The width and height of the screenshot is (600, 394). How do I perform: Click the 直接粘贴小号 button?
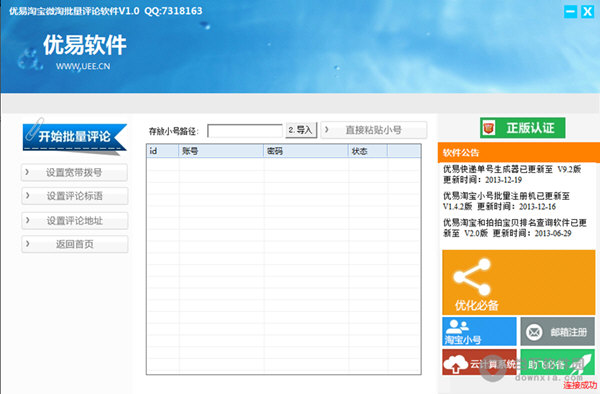point(373,130)
